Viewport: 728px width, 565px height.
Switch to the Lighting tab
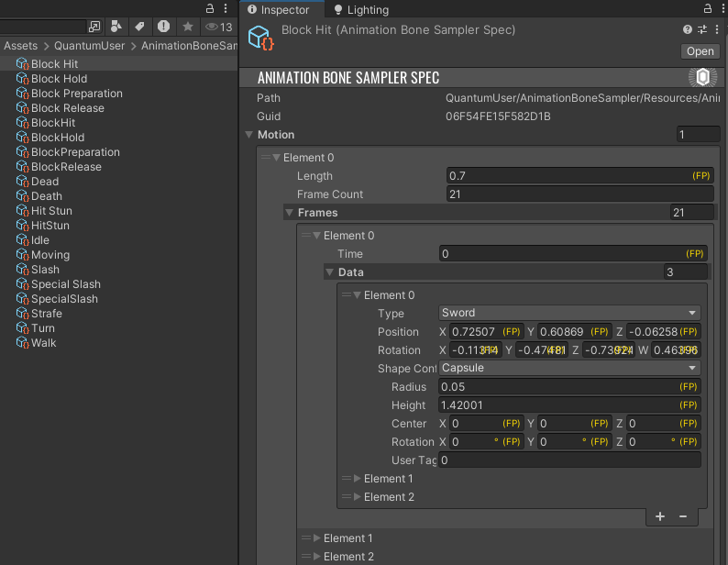point(361,10)
